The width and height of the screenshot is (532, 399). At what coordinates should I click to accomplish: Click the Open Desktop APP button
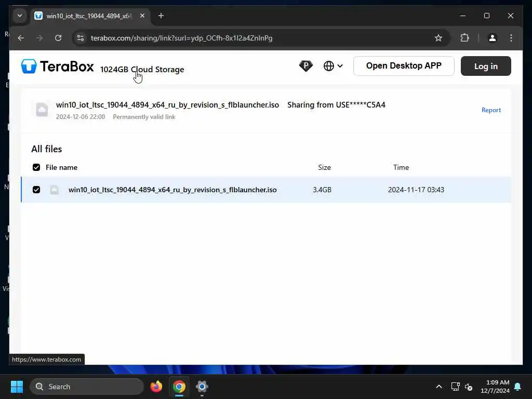point(404,66)
